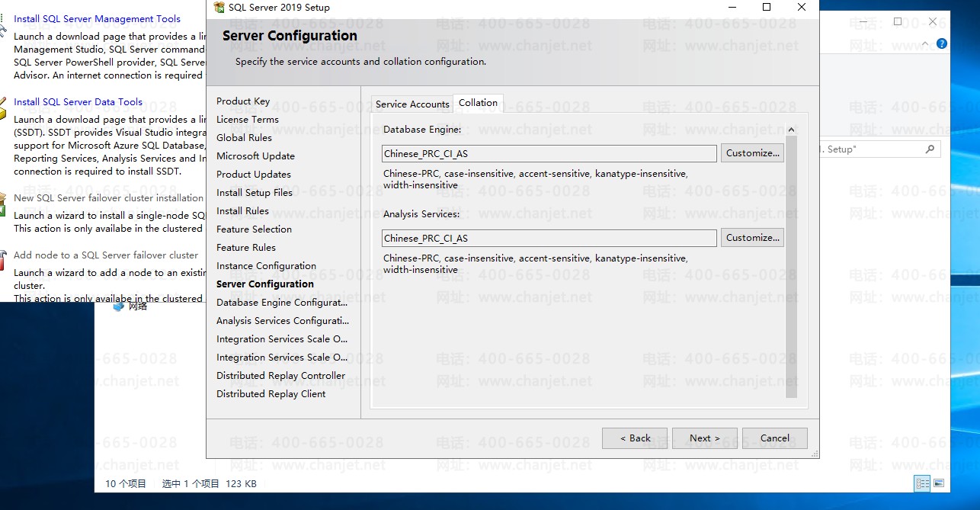Click New SQL Server failover cluster installation
This screenshot has width=980, height=510.
click(109, 198)
